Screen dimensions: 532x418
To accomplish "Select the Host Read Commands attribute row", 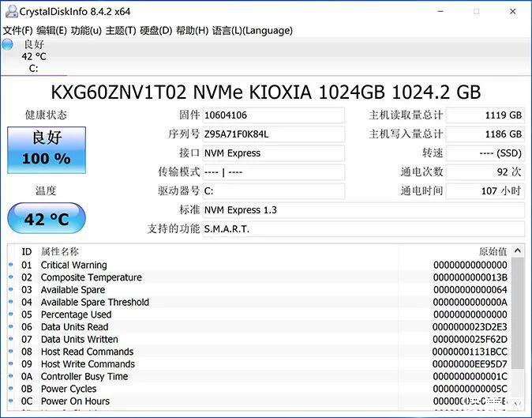I will coord(259,352).
